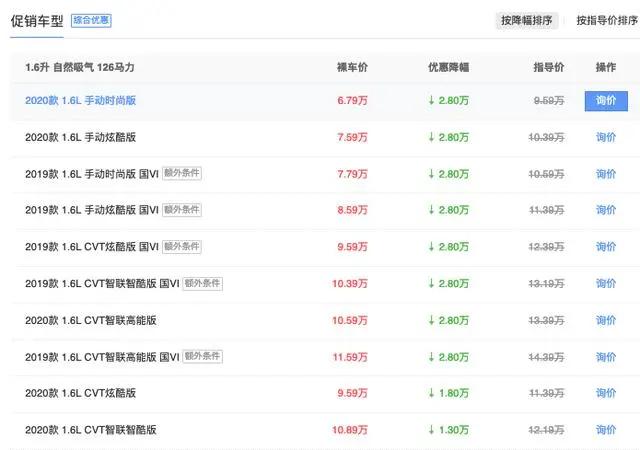This screenshot has height=450, width=640.
Task: Click the 操作 column header
Action: (606, 67)
